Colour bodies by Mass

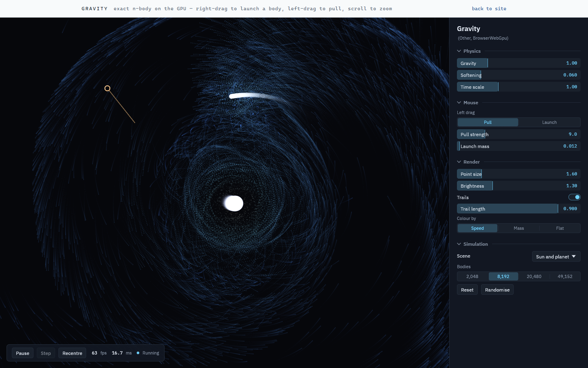coord(519,228)
